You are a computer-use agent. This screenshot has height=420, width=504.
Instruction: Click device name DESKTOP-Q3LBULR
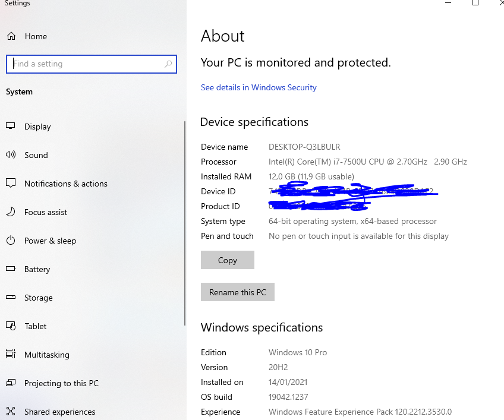click(x=304, y=147)
